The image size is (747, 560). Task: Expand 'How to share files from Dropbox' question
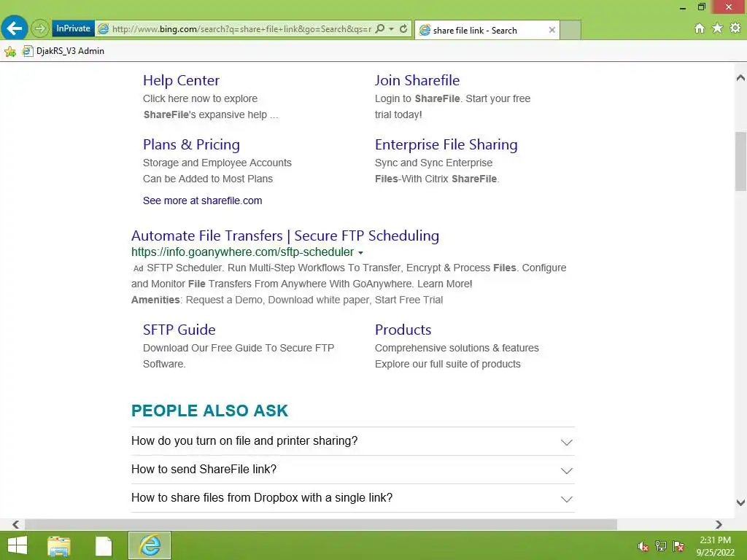pyautogui.click(x=352, y=498)
